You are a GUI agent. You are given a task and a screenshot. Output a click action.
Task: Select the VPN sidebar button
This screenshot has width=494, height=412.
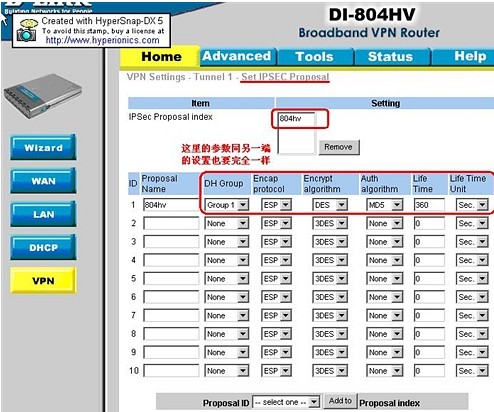click(x=43, y=281)
